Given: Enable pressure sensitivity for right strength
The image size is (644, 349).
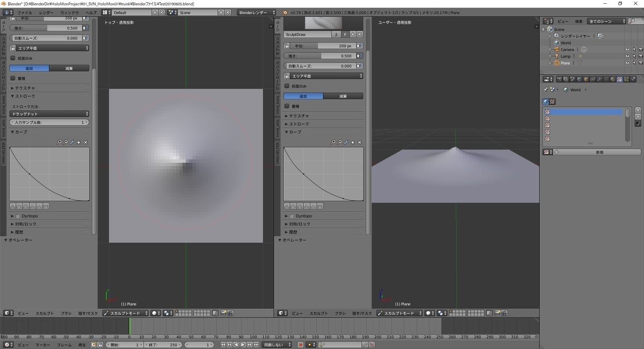Looking at the screenshot, I should coord(359,56).
